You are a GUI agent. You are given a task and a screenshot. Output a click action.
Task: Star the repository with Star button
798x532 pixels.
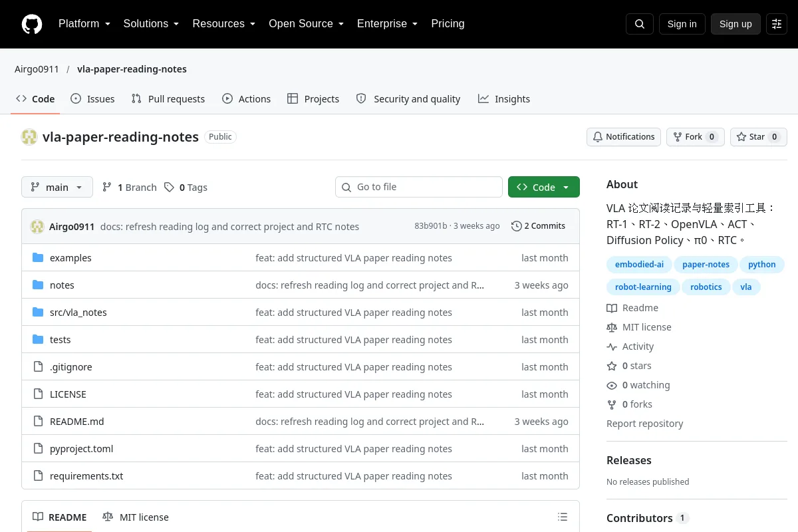tap(759, 137)
